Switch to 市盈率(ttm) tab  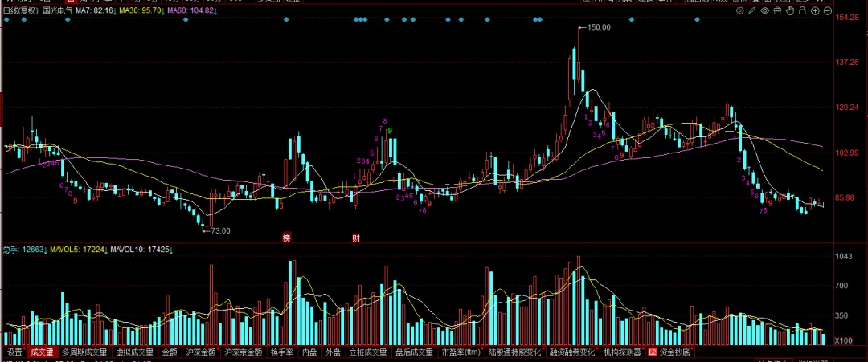(461, 352)
